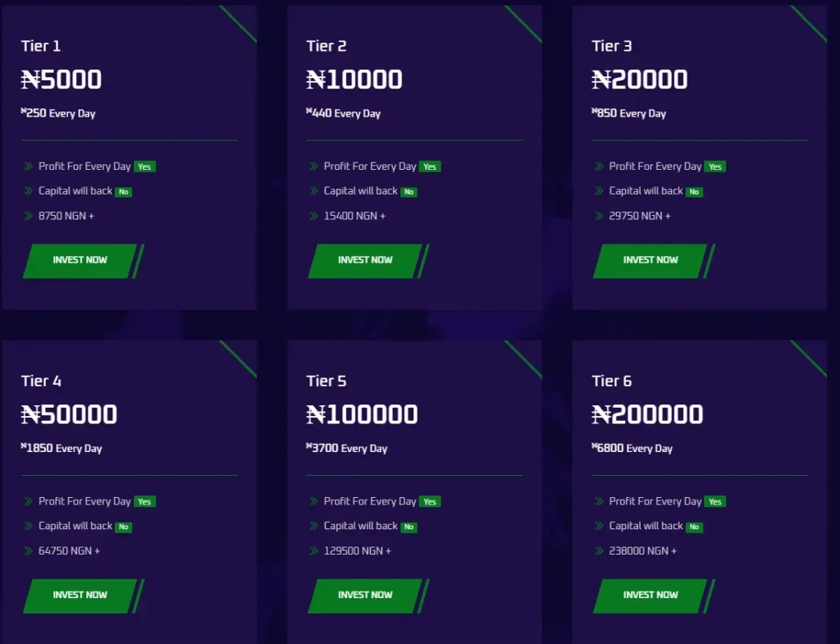The height and width of the screenshot is (644, 840).
Task: Click chevron icon beside Tier 5 Profit row
Action: pos(314,501)
